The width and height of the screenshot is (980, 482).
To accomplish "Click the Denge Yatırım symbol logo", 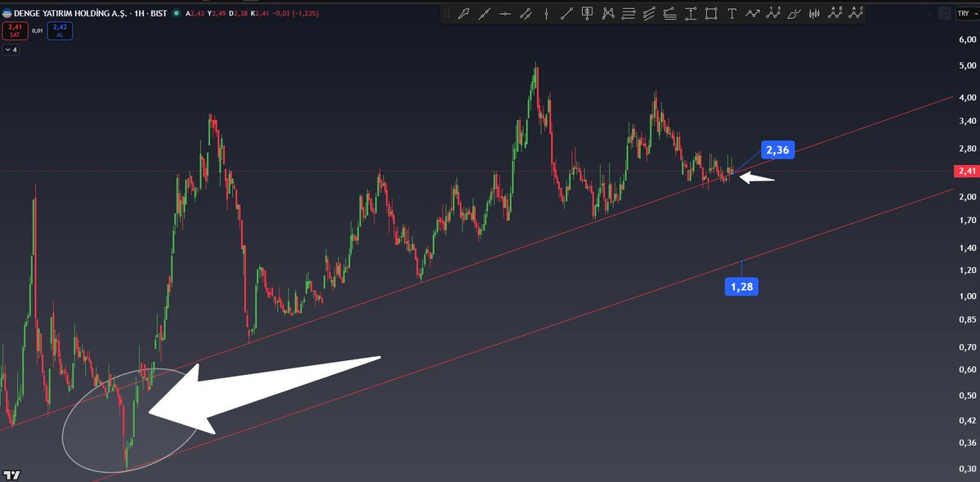I will 7,12.
